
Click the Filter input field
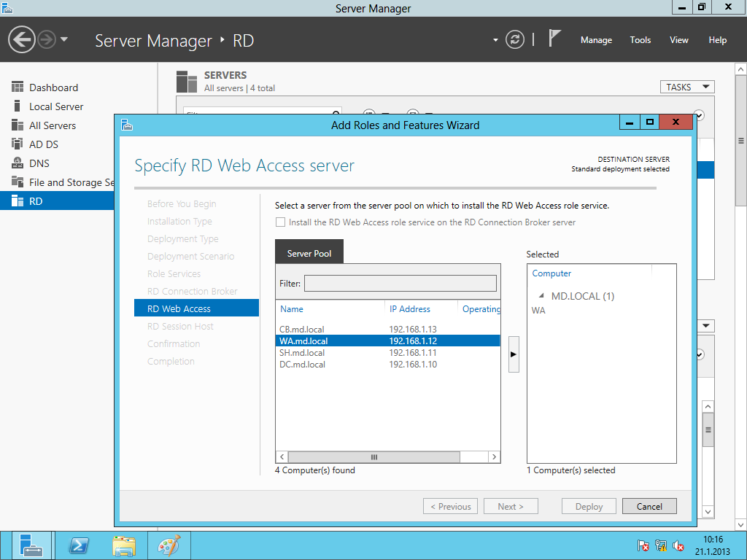(x=400, y=283)
